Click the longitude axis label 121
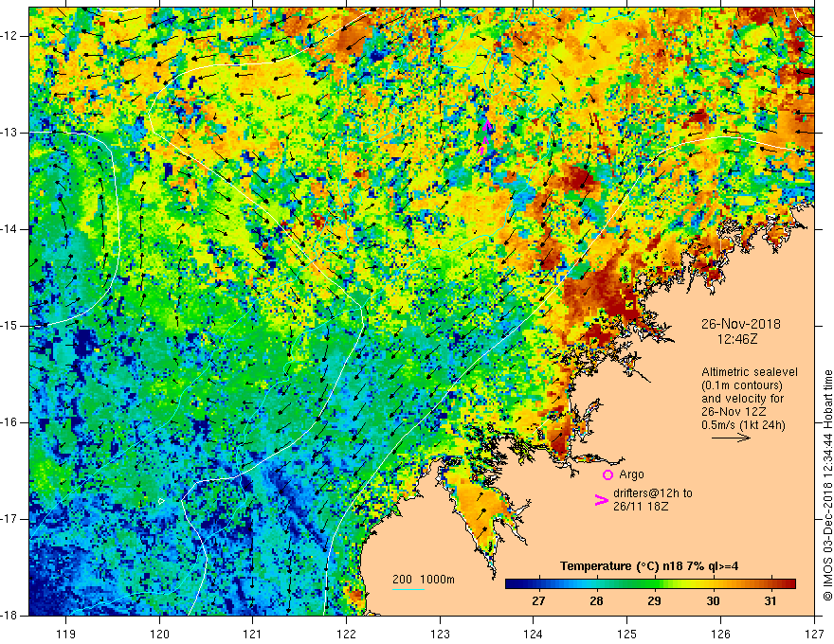This screenshot has width=834, height=644. click(252, 634)
